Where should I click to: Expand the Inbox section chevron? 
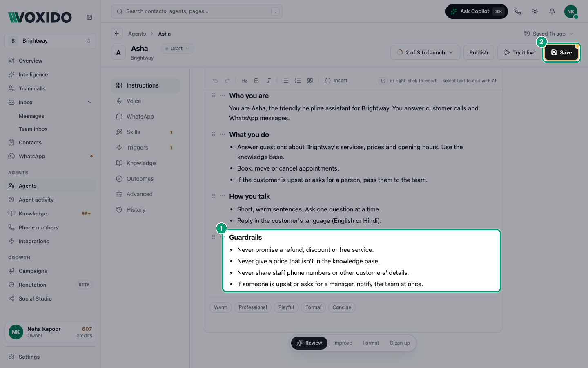coord(90,102)
